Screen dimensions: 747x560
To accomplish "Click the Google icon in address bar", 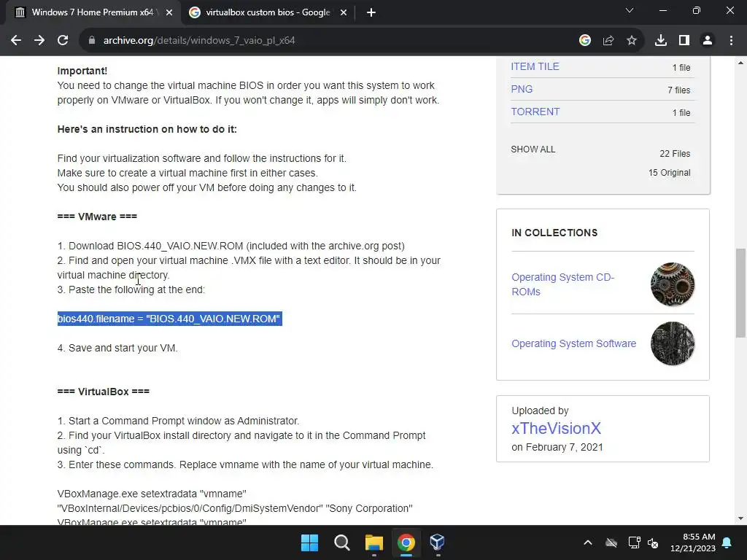I will click(x=585, y=41).
